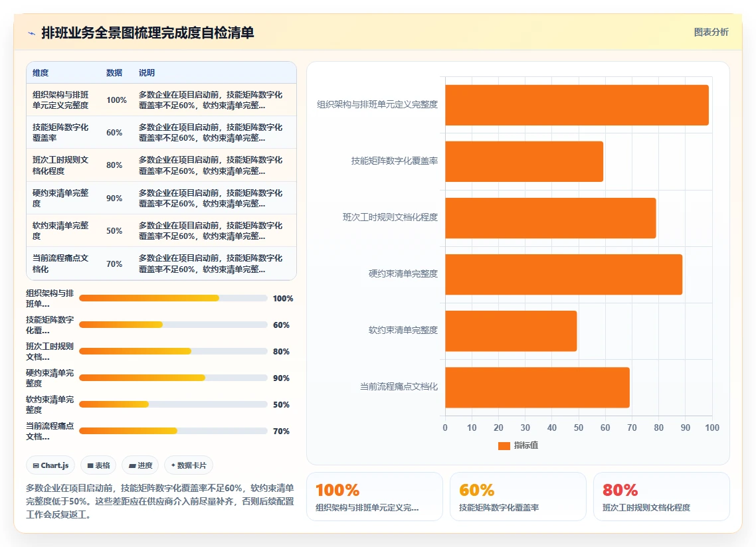Click the 当前流程痛点文档化 chart bar

[537, 387]
